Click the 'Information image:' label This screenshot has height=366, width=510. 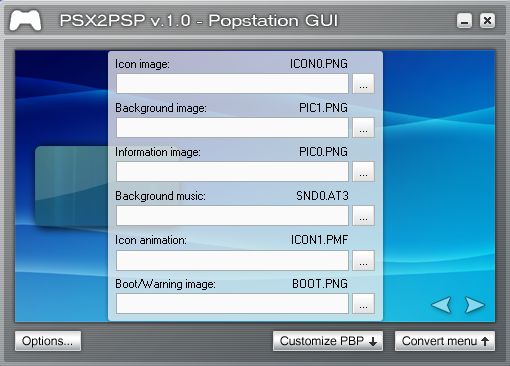[x=158, y=152]
